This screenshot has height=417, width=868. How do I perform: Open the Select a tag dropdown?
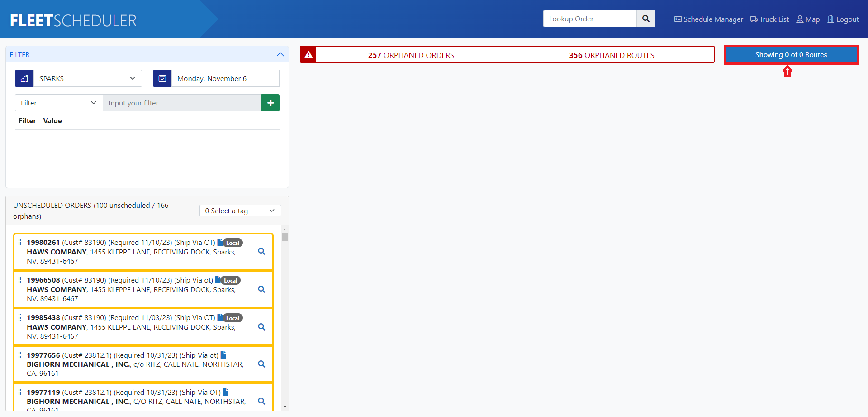pos(240,211)
